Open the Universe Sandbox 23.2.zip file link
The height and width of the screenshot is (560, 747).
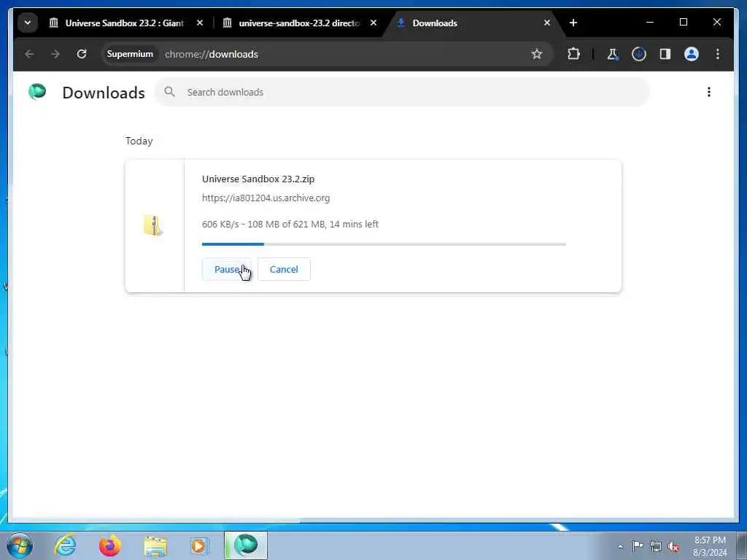coord(258,179)
